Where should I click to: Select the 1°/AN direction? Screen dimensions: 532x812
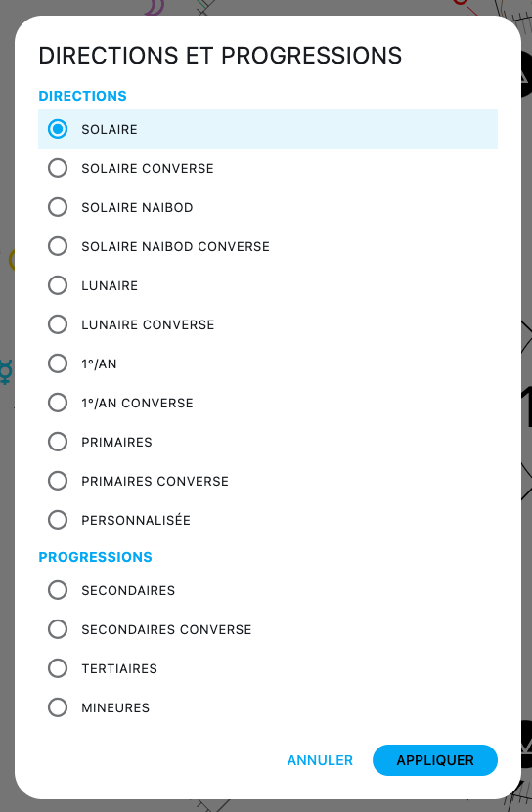point(268,363)
